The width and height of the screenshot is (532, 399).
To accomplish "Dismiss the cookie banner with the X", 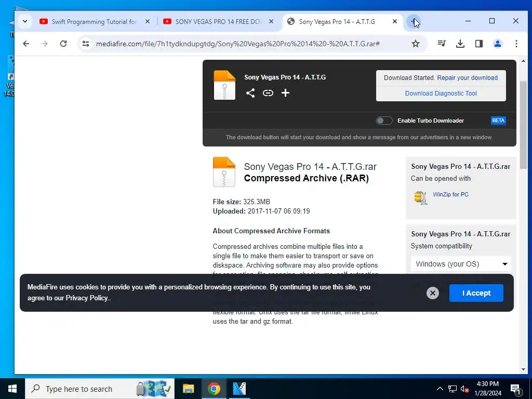I will [433, 293].
